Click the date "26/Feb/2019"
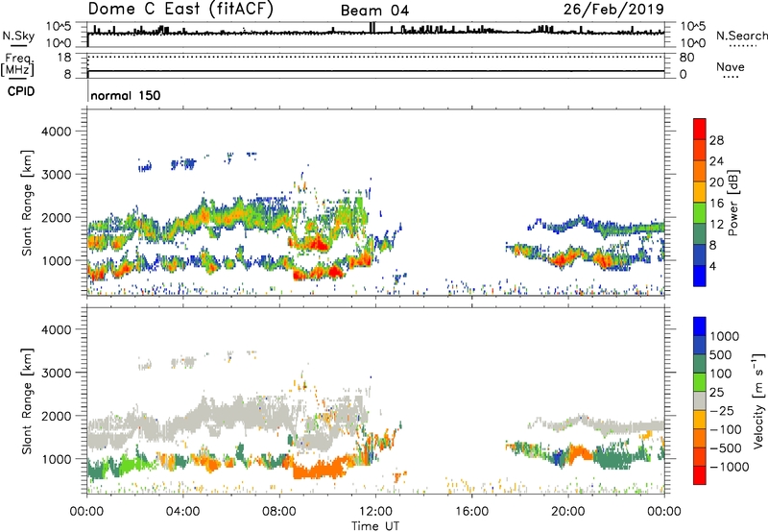The width and height of the screenshot is (768, 532). (x=613, y=9)
